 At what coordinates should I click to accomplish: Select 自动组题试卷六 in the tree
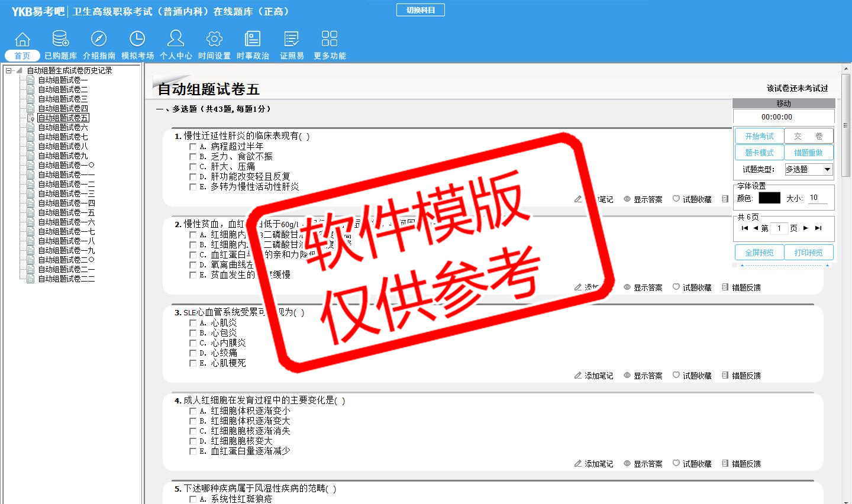pos(63,127)
